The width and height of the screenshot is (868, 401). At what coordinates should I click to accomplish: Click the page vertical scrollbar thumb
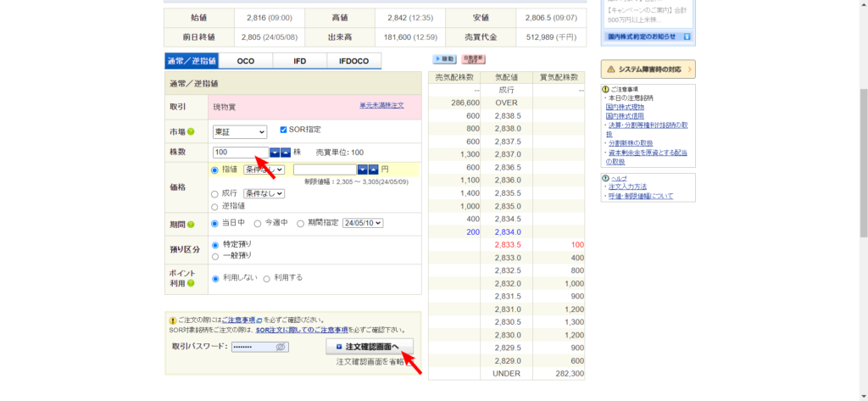point(864,164)
